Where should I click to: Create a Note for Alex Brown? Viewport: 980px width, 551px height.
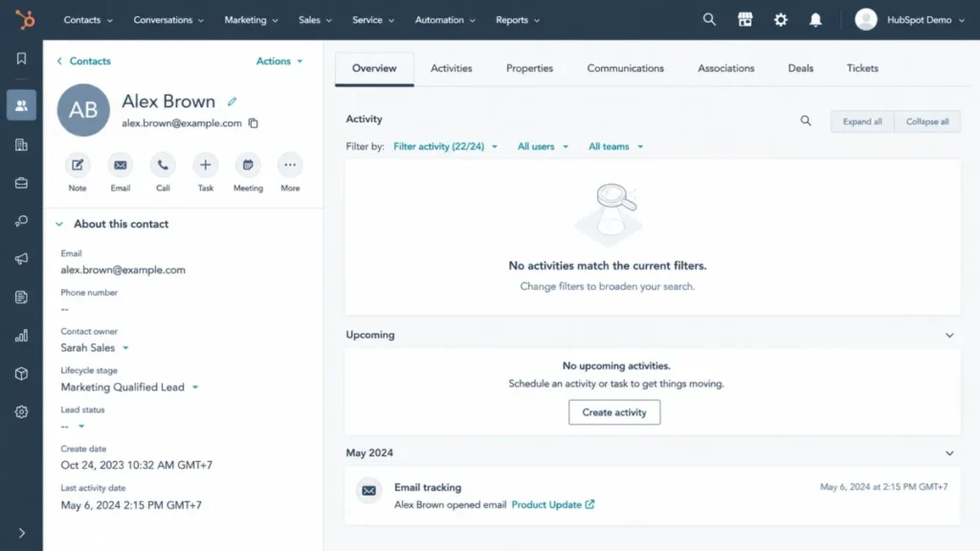pos(78,165)
